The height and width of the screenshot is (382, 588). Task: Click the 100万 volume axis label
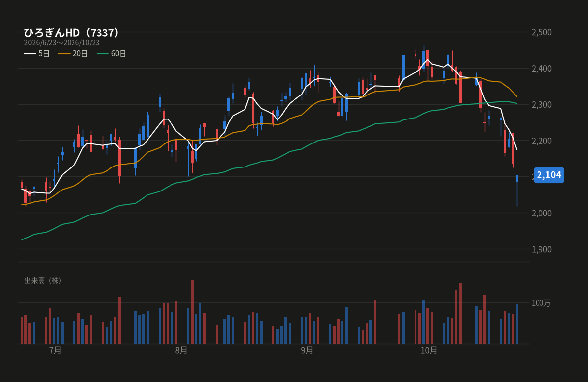(x=541, y=303)
